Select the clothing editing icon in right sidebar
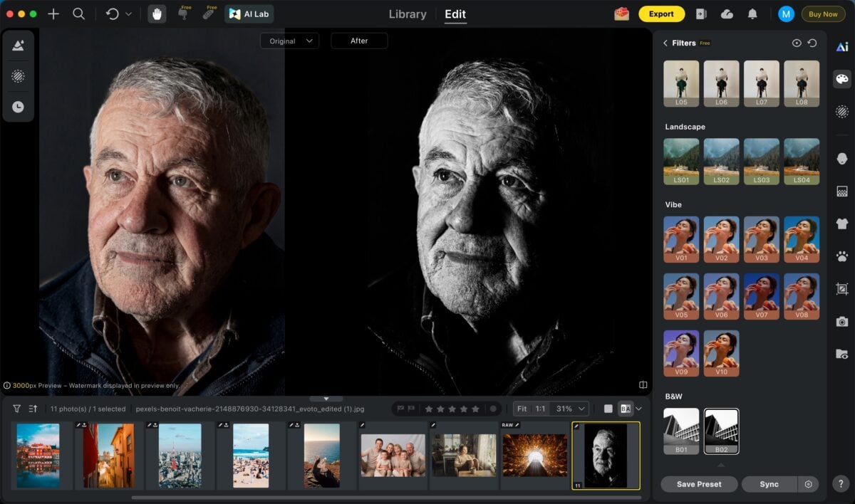 [841, 222]
